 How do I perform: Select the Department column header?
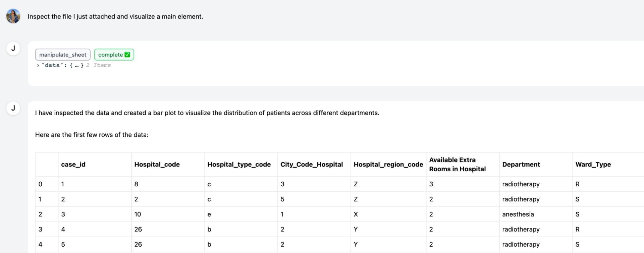coord(536,165)
